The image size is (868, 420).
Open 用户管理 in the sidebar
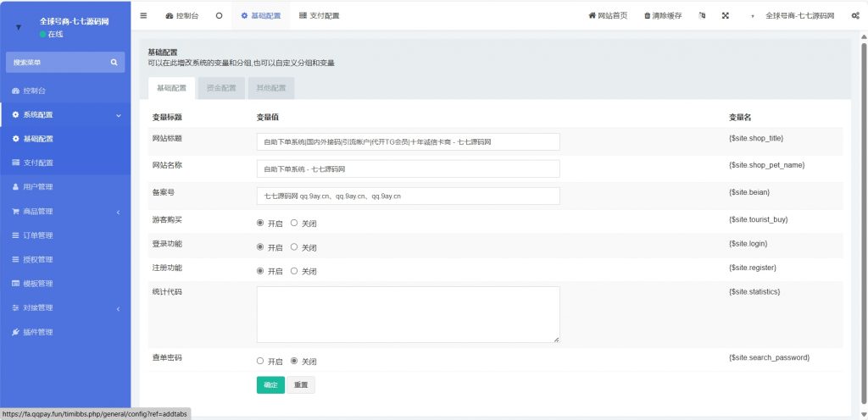(x=65, y=187)
